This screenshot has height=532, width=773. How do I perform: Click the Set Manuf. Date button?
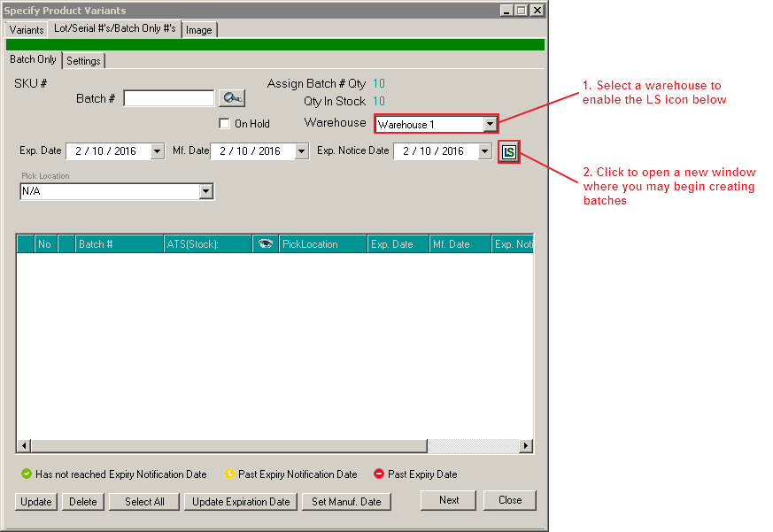(x=346, y=502)
